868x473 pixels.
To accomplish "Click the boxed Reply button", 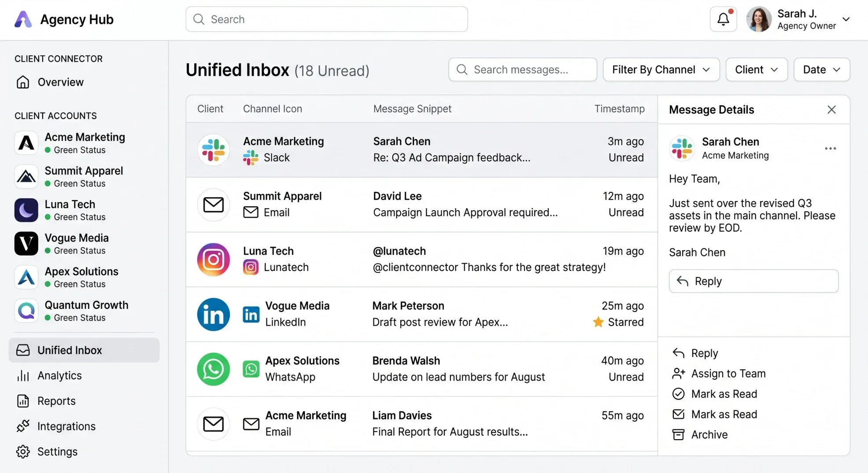I will 753,281.
